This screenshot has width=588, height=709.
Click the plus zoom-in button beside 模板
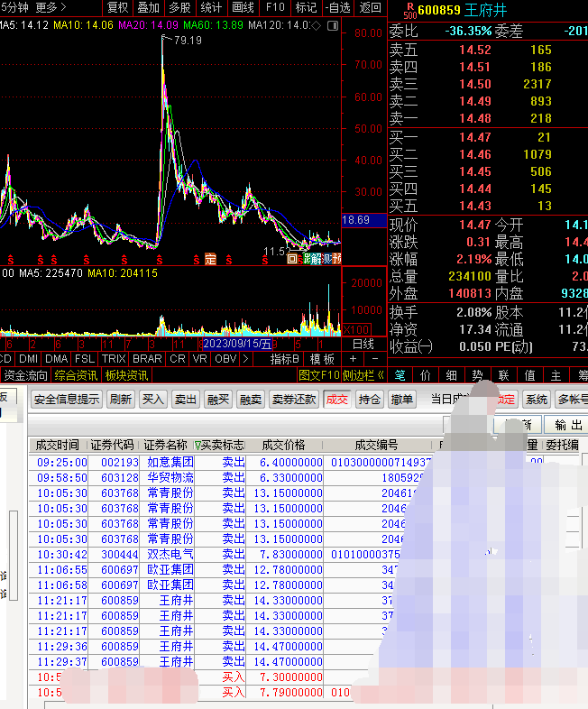click(353, 359)
